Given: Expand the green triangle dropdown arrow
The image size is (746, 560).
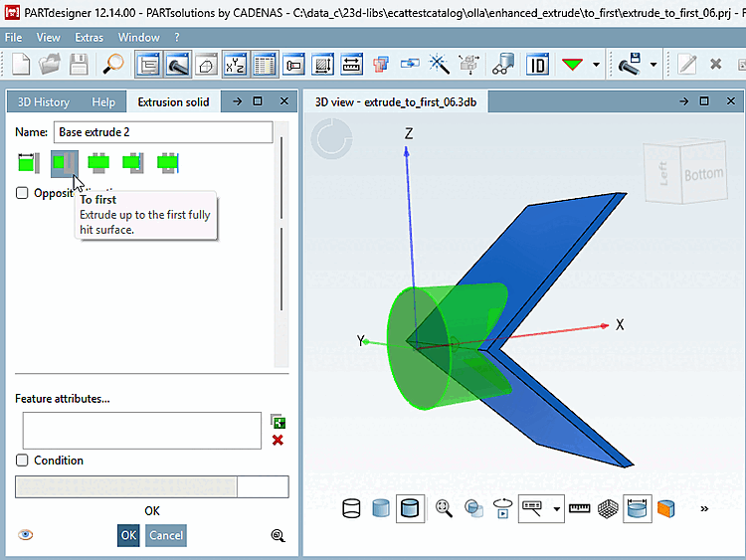Looking at the screenshot, I should (596, 65).
